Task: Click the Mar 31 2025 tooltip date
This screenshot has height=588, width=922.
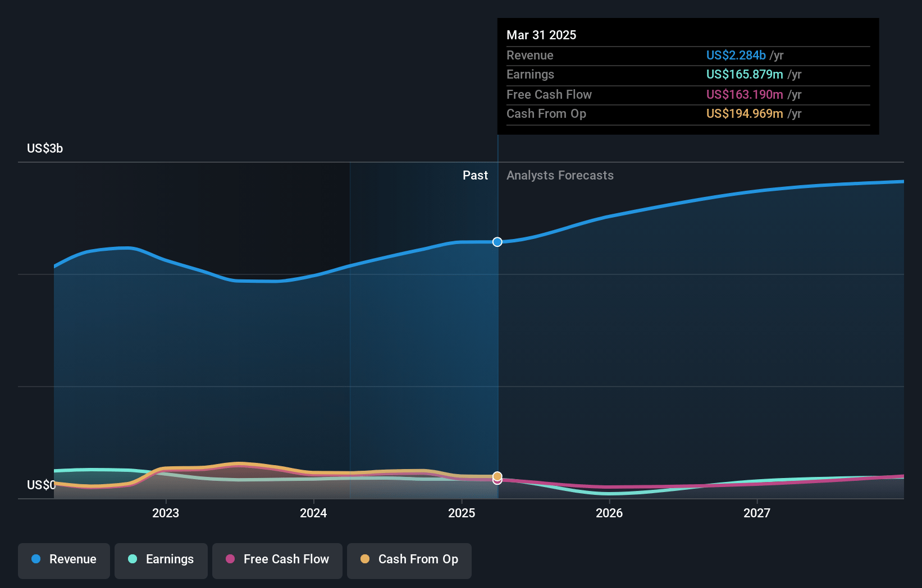Action: tap(541, 35)
